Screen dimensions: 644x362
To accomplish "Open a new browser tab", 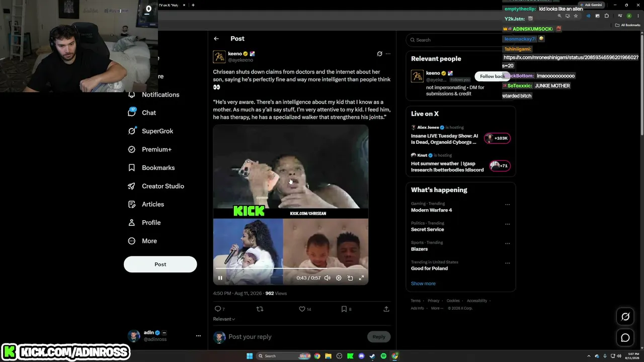I will tap(193, 5).
